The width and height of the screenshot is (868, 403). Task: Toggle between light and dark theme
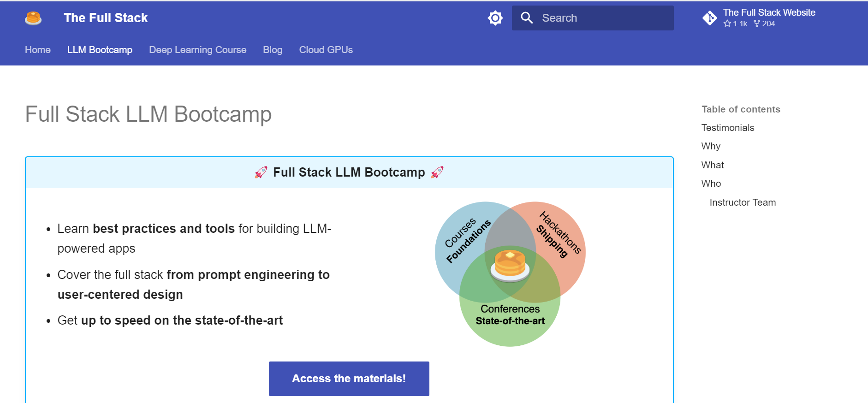pos(495,18)
